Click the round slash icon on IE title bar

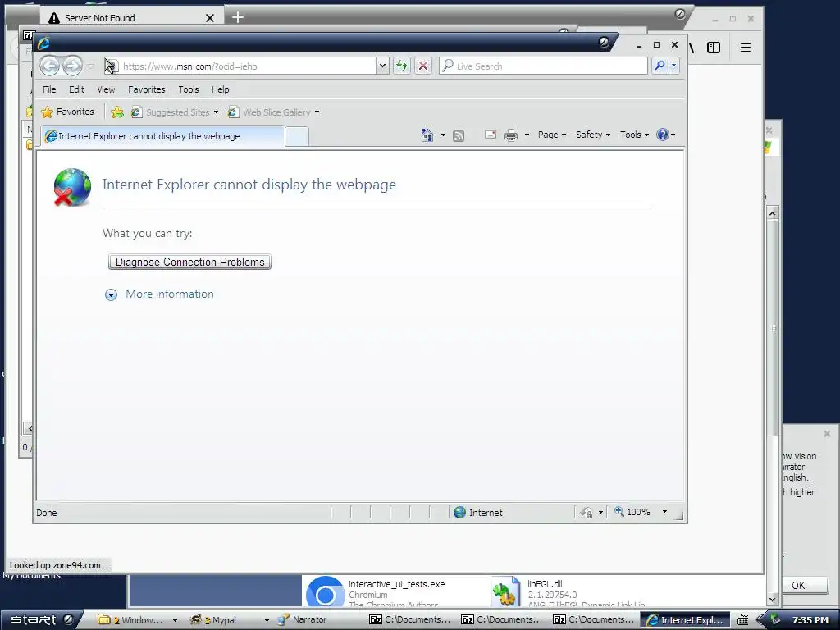(604, 42)
